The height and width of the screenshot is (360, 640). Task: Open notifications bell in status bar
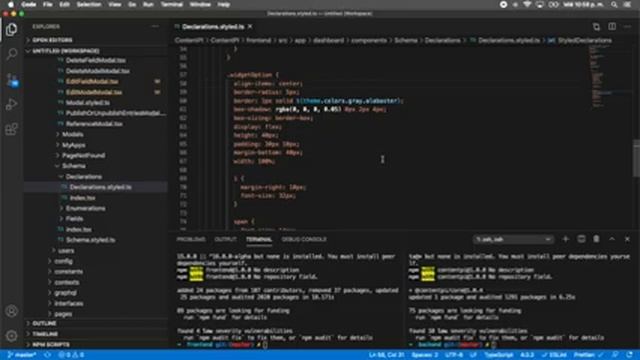(630, 355)
